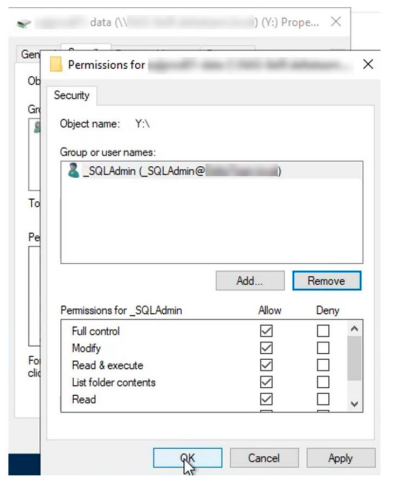Click the folder icon in Permissions title bar
The height and width of the screenshot is (489, 396).
click(56, 64)
